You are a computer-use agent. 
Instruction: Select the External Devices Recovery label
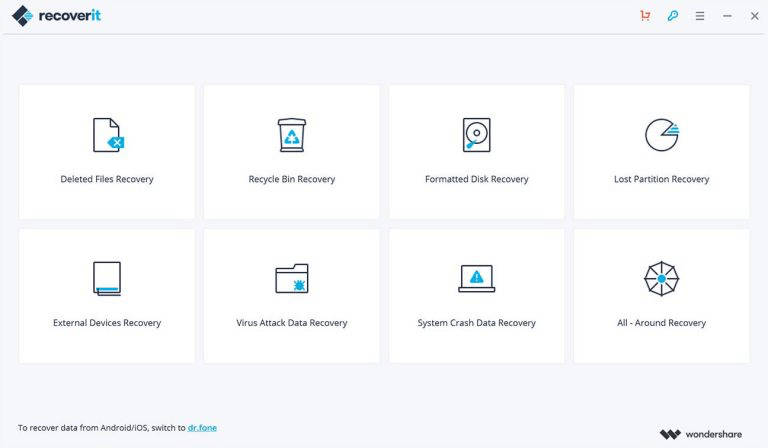click(x=107, y=323)
